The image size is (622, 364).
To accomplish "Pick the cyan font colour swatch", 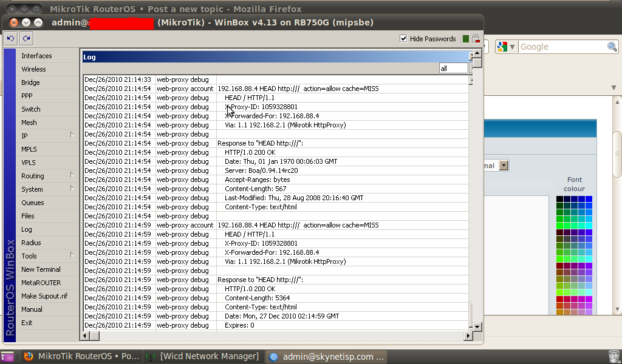I will tap(589, 225).
